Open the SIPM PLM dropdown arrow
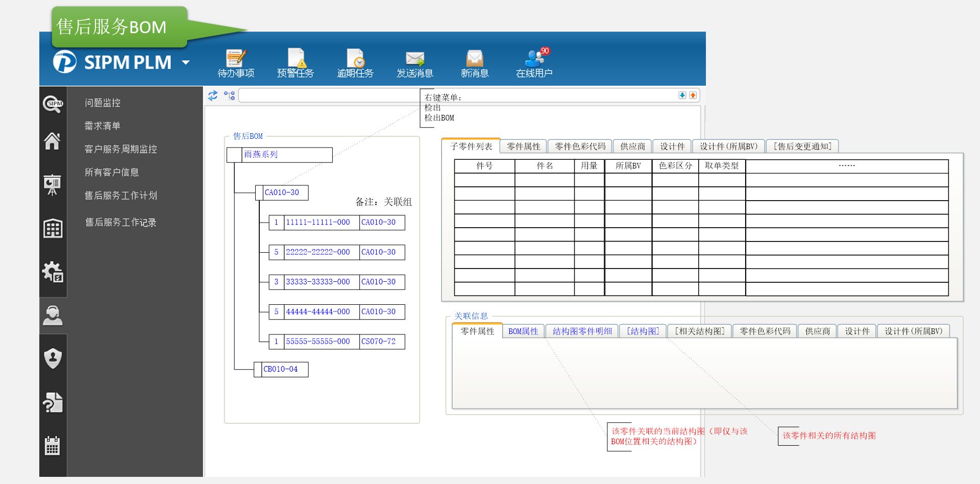This screenshot has height=484, width=980. tap(186, 63)
